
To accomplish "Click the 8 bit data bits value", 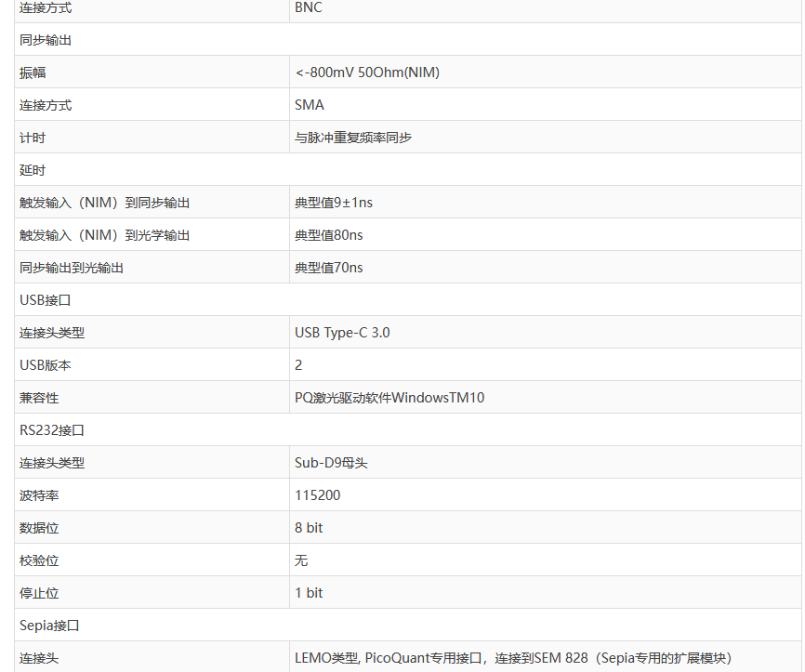I will click(309, 528).
